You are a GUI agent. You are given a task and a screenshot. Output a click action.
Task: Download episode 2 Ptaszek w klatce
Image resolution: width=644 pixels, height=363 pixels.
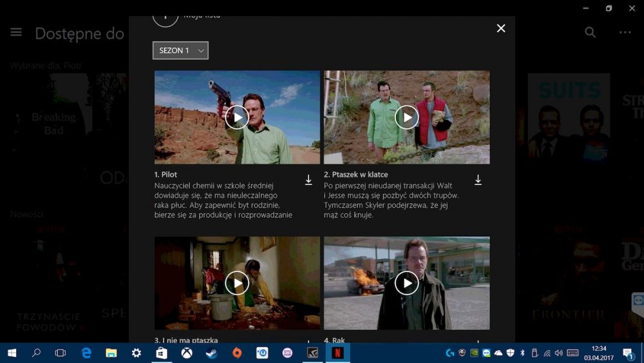478,180
